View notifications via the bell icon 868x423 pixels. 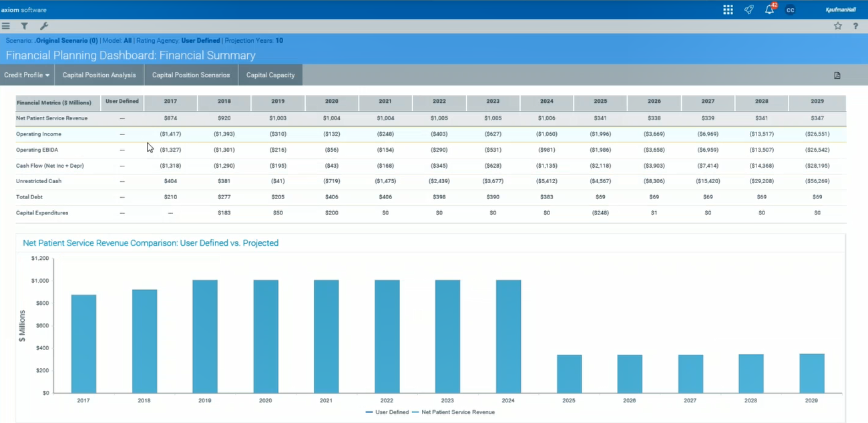[769, 9]
